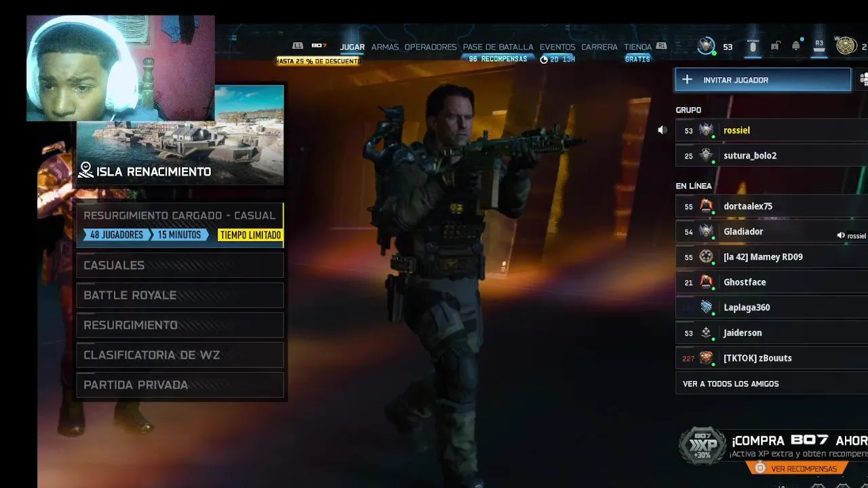Image resolution: width=868 pixels, height=488 pixels.
Task: Select friend [TKTOK] zBouuts
Action: (772, 358)
